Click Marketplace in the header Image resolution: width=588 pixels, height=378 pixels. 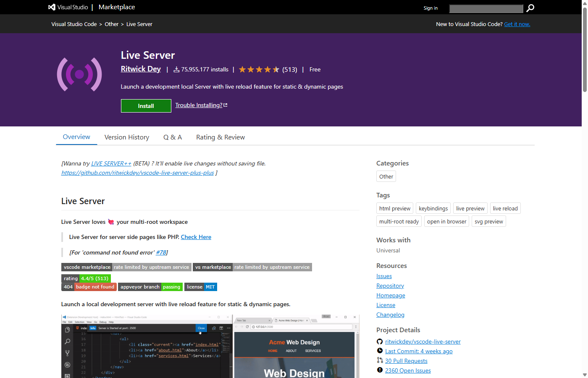[x=117, y=7]
